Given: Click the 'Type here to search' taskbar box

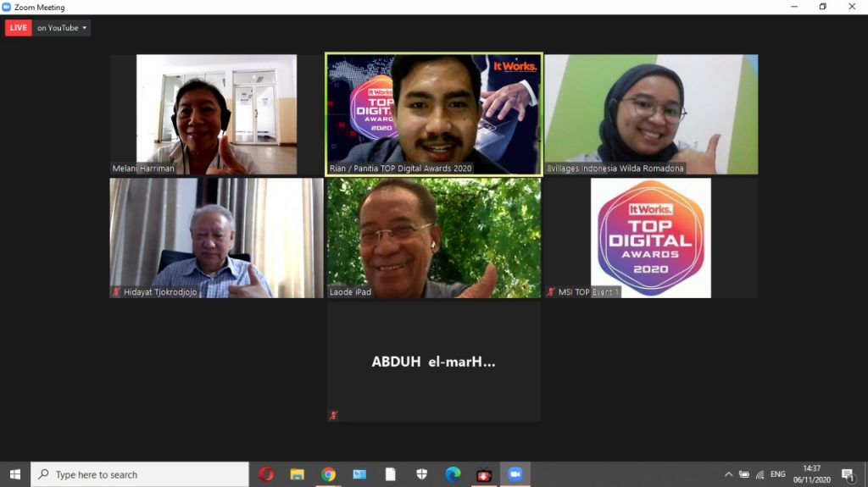Looking at the screenshot, I should pos(140,474).
